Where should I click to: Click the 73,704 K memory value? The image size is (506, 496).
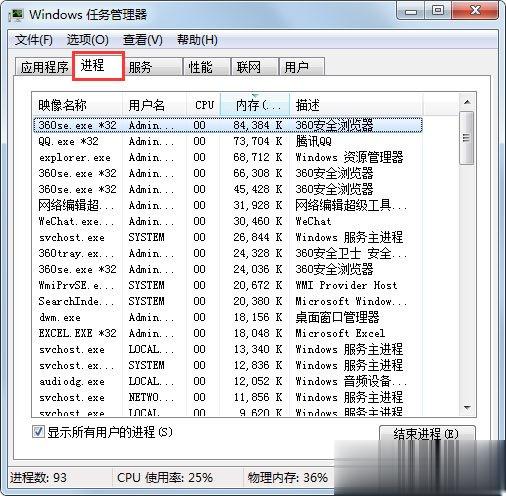tap(258, 141)
